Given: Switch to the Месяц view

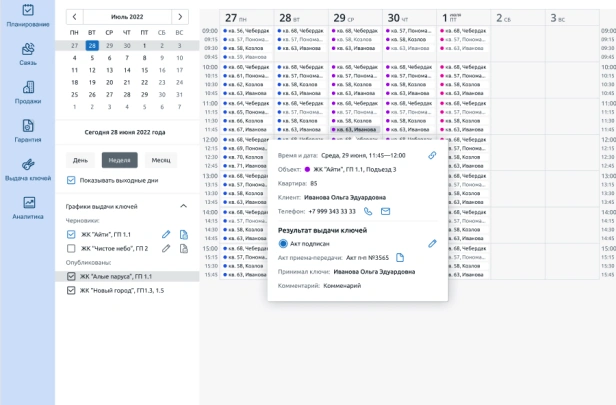Looking at the screenshot, I should pos(160,159).
